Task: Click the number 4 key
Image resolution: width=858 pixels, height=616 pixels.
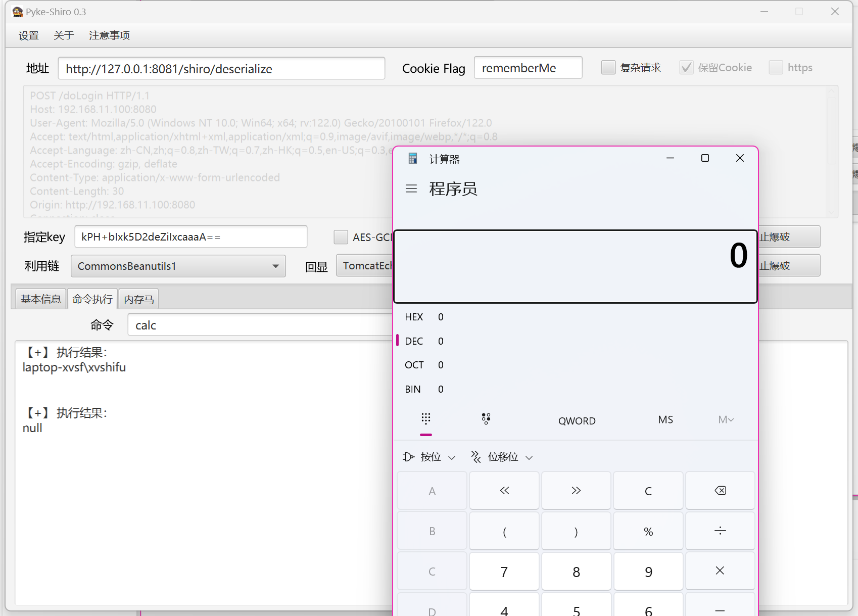Action: click(504, 604)
